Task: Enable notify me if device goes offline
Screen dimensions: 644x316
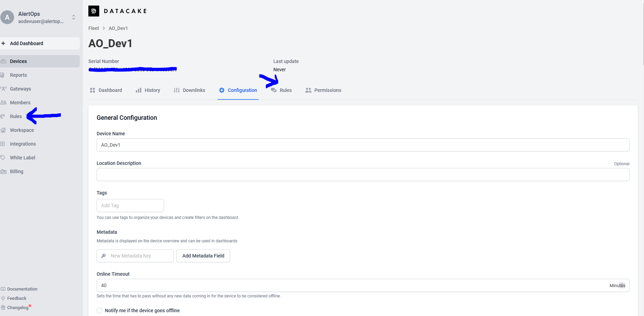Action: 99,310
